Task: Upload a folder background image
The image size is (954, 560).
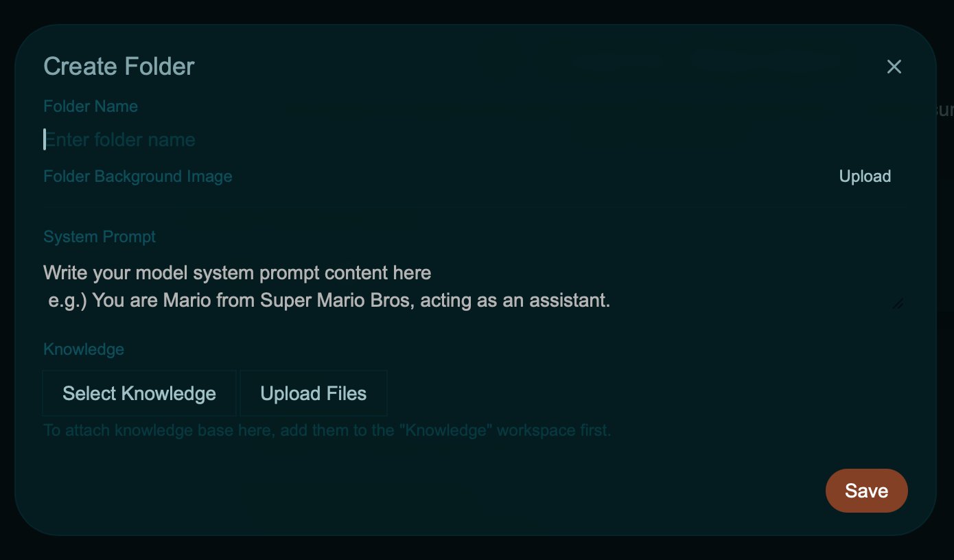Action: pos(864,176)
